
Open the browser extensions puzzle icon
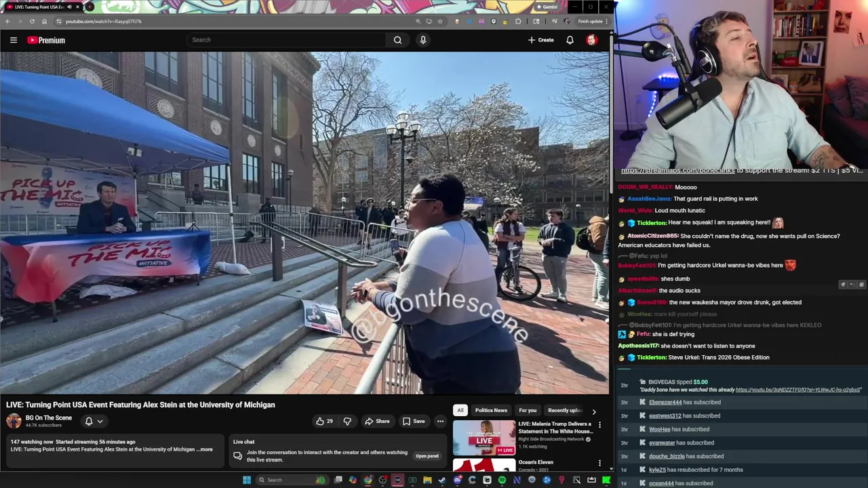(x=518, y=21)
